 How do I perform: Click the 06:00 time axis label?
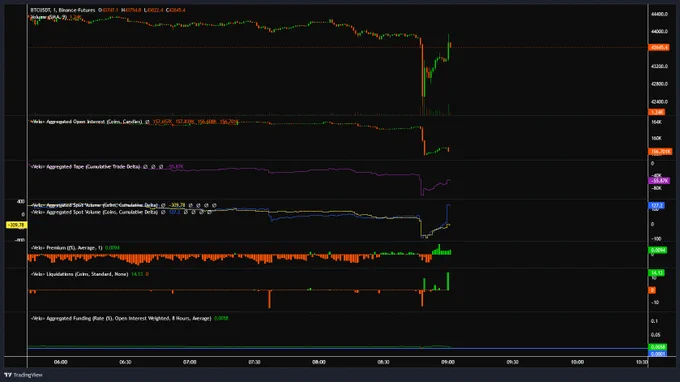[61, 362]
